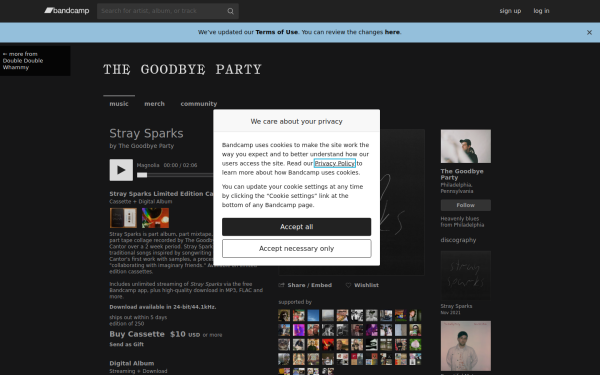Open the second discography album with man portrait
This screenshot has height=375, width=600.
point(466,346)
